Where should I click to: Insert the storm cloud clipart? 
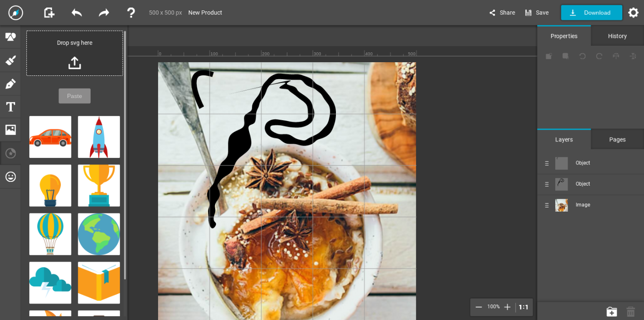click(x=50, y=283)
